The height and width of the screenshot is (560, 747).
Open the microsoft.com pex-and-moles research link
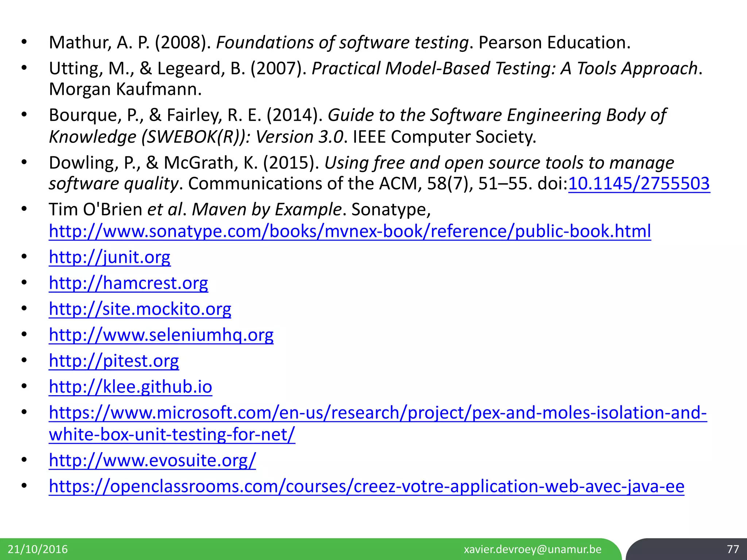[378, 424]
